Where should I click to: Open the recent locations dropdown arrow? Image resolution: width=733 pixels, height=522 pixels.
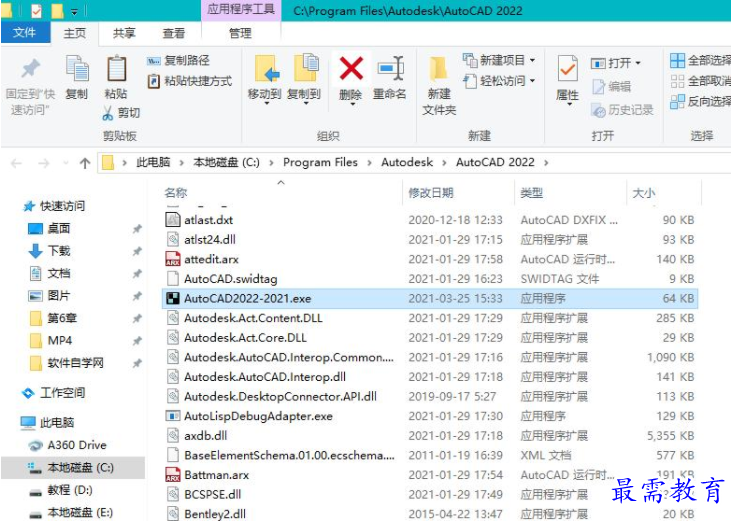pos(66,163)
